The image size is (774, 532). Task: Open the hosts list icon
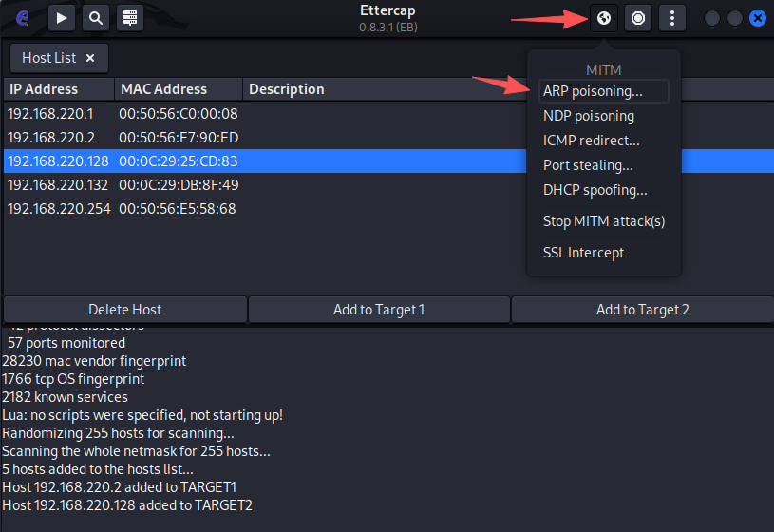(130, 18)
